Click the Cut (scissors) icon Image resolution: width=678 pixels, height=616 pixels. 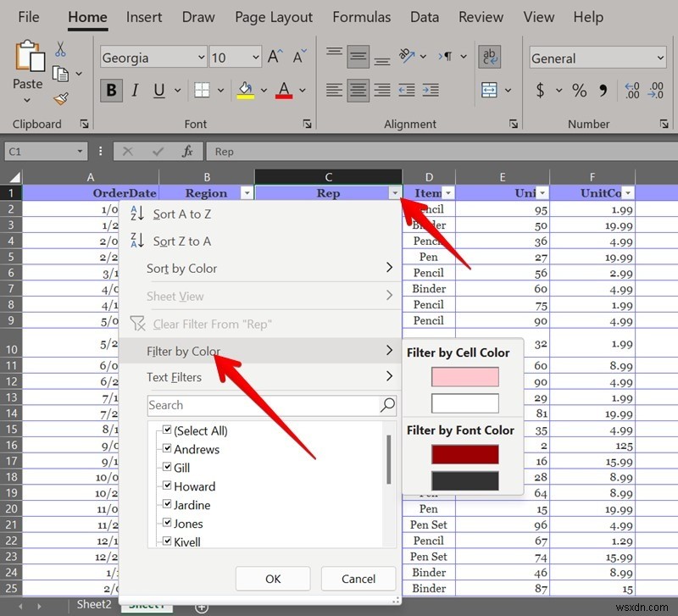coord(59,48)
